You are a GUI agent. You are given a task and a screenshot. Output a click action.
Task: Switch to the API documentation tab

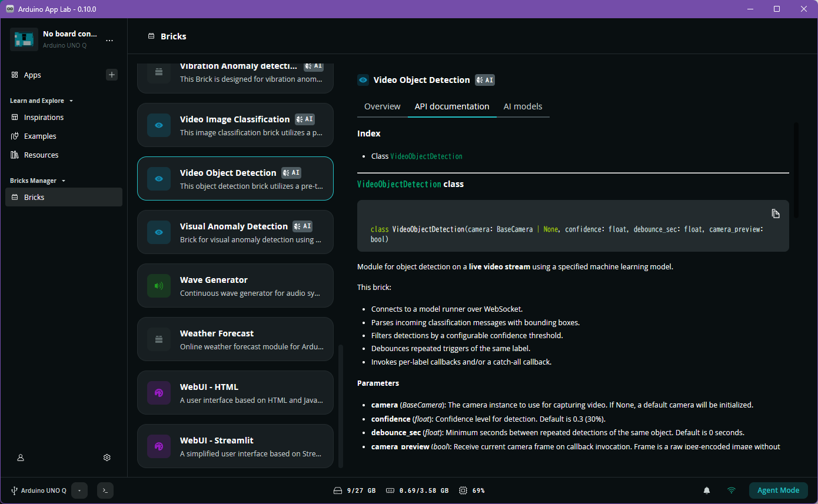pos(452,106)
